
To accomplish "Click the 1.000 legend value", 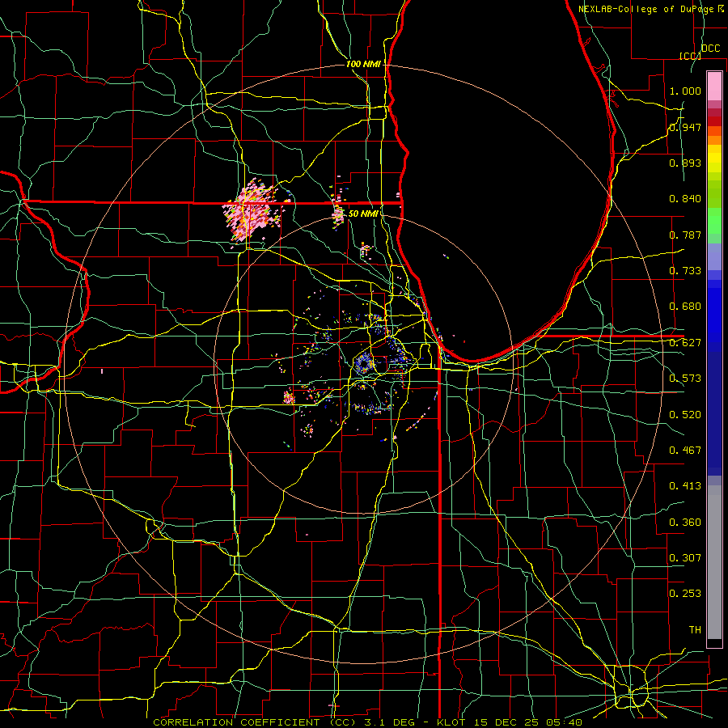I will point(685,91).
